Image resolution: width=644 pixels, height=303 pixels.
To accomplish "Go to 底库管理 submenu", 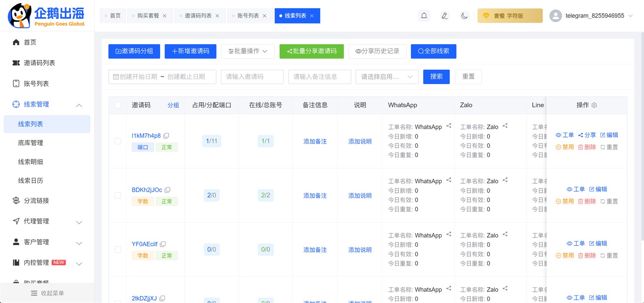I will click(47, 143).
